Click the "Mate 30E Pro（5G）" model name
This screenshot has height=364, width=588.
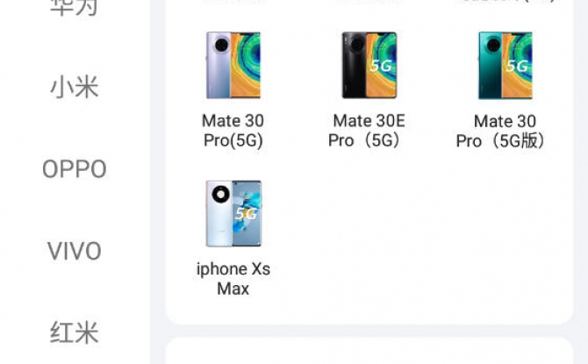[x=367, y=131]
